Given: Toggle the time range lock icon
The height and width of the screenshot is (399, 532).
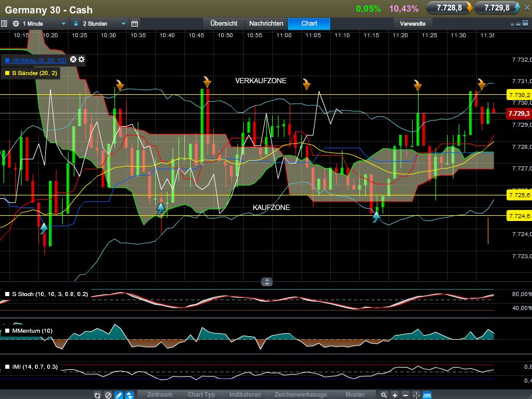Looking at the screenshot, I should (76, 24).
